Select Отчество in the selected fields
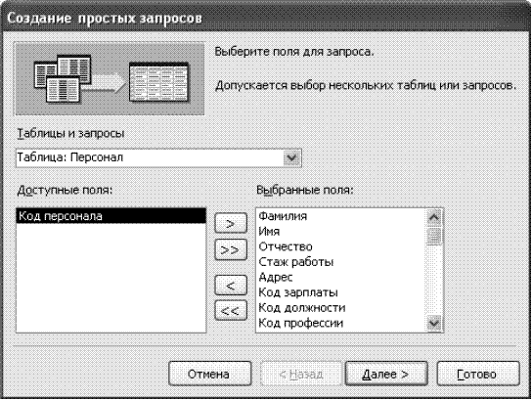Screen dimensions: 532x400 pyautogui.click(x=286, y=246)
